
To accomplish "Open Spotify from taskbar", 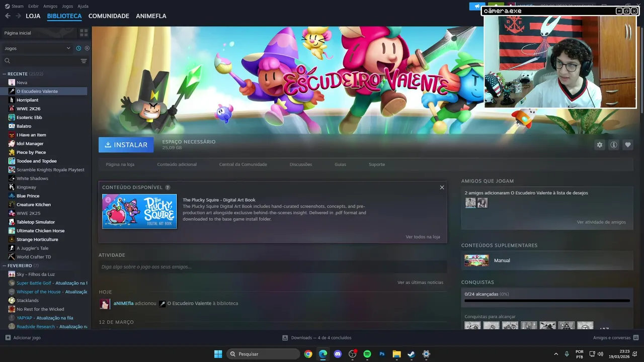I will click(367, 354).
